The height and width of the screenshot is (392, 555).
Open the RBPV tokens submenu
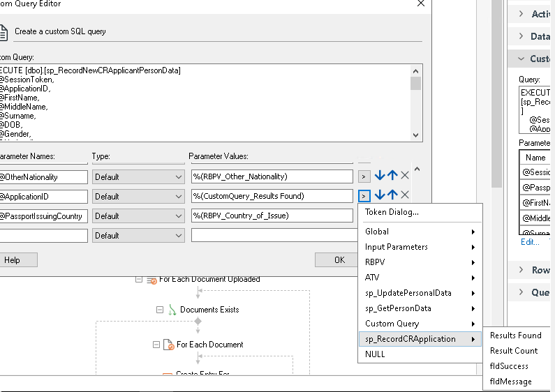tap(420, 262)
